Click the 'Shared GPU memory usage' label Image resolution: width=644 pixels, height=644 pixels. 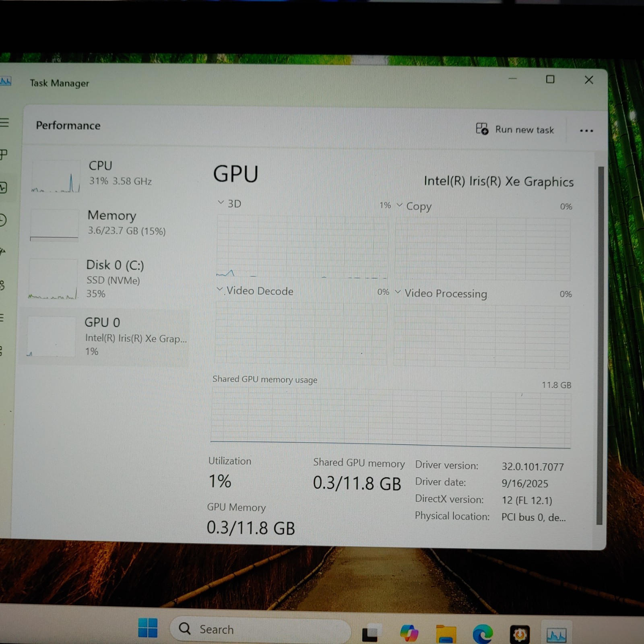[265, 380]
